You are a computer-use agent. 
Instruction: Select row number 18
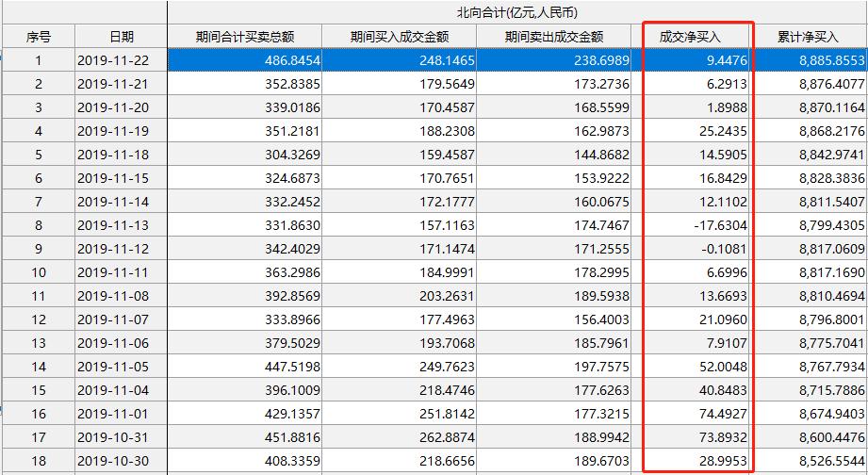[x=39, y=460]
